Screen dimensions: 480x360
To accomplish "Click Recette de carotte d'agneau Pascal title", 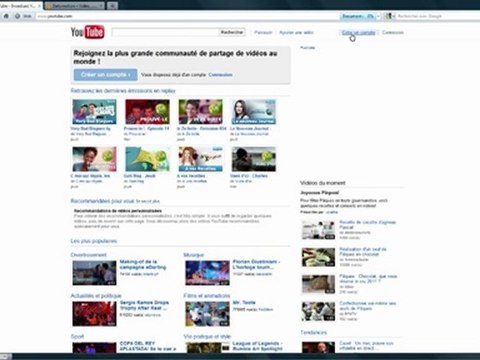I will [x=368, y=224].
